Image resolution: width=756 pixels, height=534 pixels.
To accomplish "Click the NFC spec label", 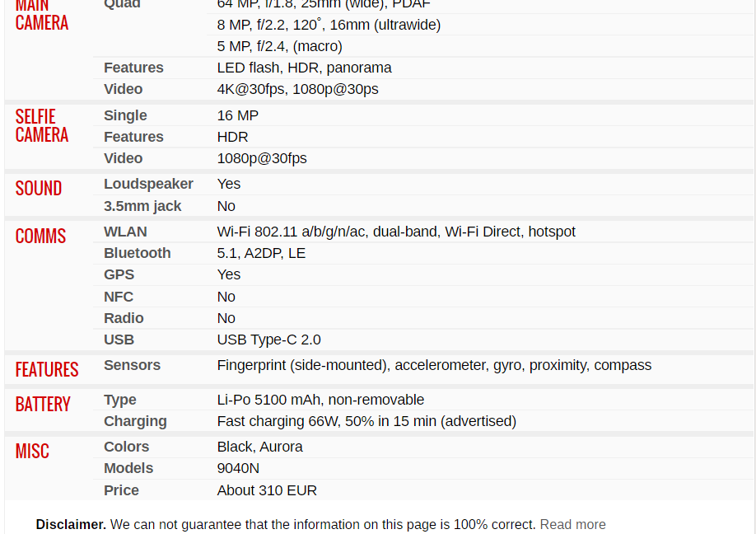I will pyautogui.click(x=119, y=297).
